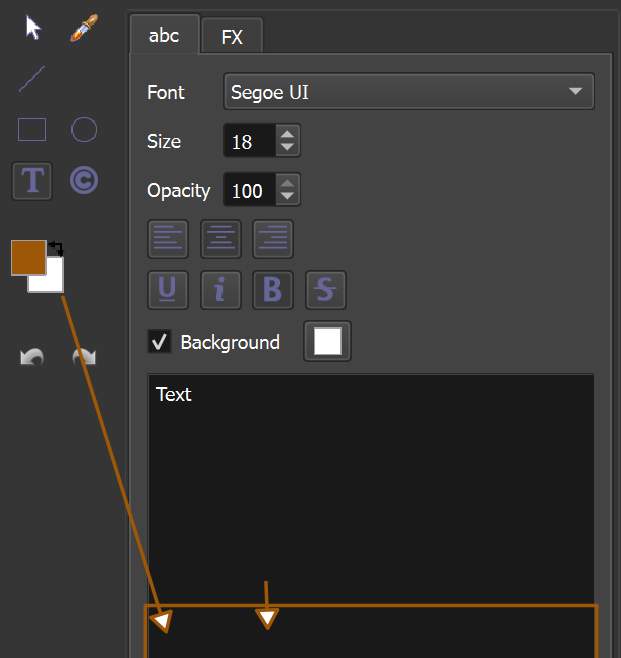
Task: Uncheck the Background checkbox
Action: pyautogui.click(x=159, y=341)
